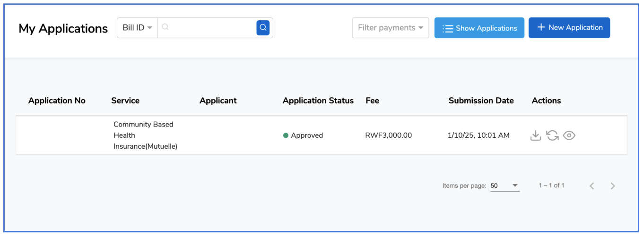Click inside the search text field
This screenshot has height=236, width=644.
tap(207, 27)
